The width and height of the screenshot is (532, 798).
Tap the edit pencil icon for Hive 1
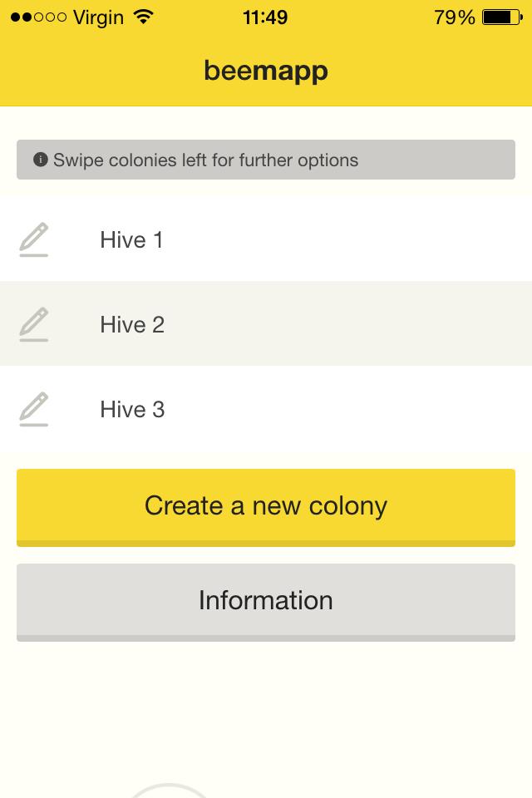tap(34, 239)
